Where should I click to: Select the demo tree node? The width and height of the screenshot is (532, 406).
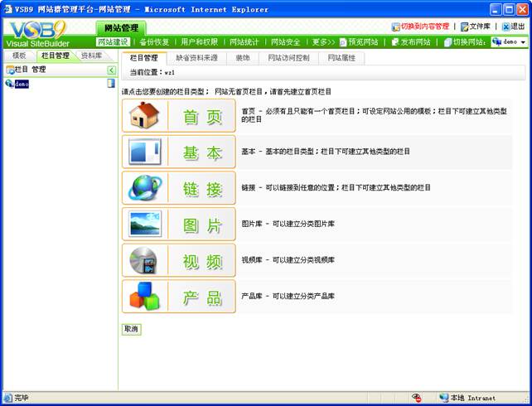[x=22, y=84]
